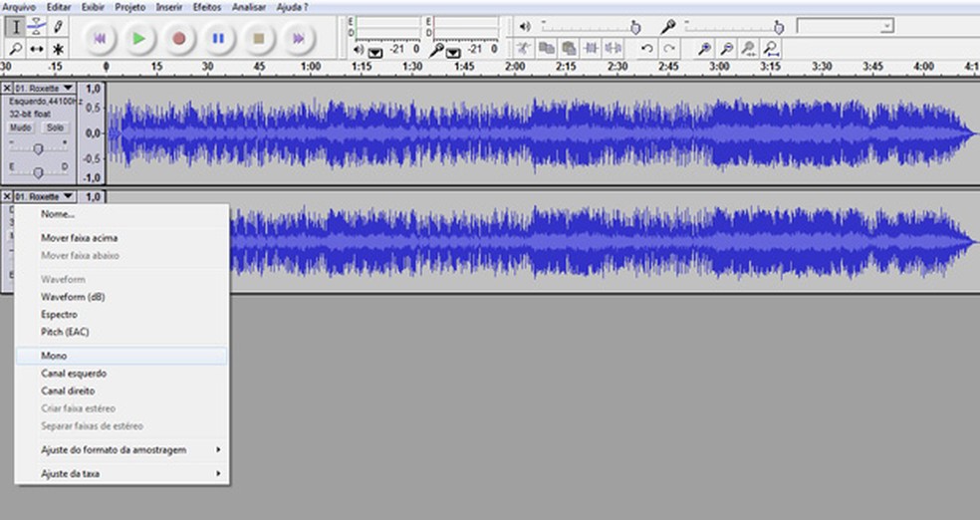Click the 1:00 mark on the timeline ruler
This screenshot has width=980, height=520.
311,67
